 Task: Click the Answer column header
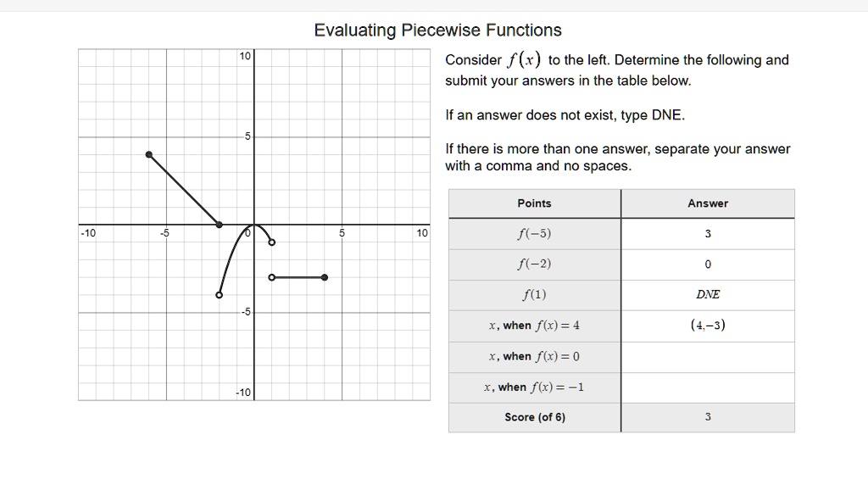coord(708,203)
